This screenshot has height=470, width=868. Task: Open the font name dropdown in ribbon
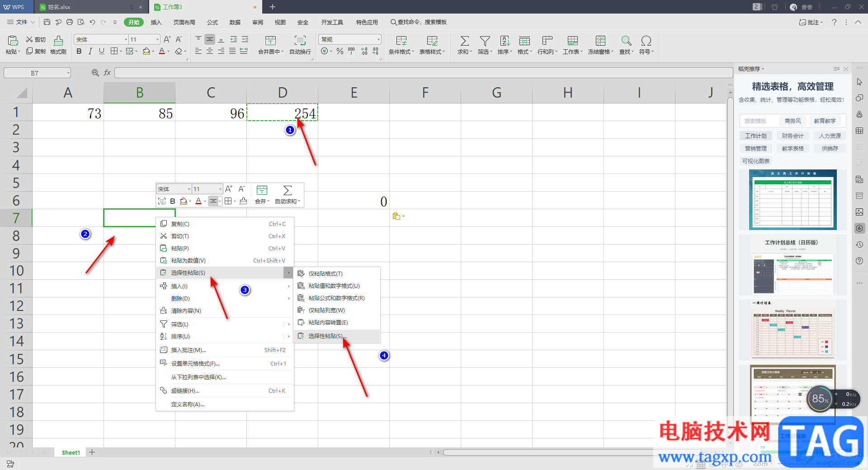tap(126, 40)
